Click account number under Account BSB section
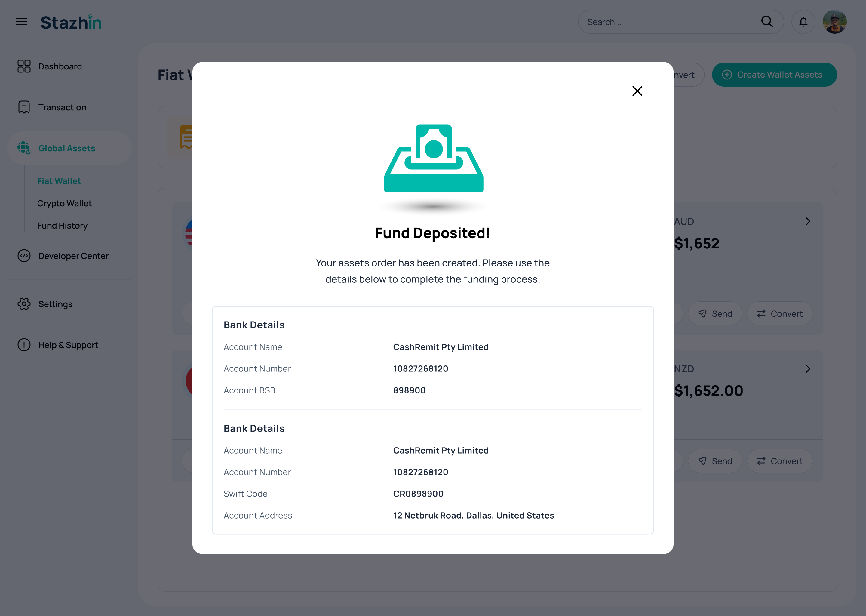The width and height of the screenshot is (866, 616). (420, 369)
